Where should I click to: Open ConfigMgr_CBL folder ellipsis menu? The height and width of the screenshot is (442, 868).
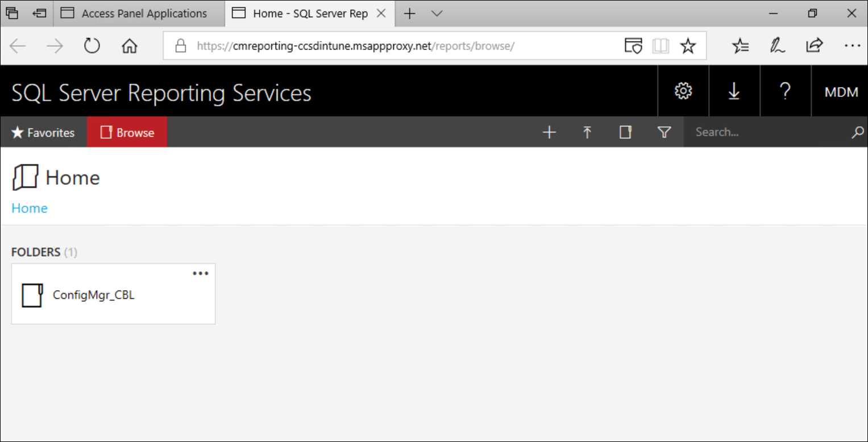pos(200,274)
